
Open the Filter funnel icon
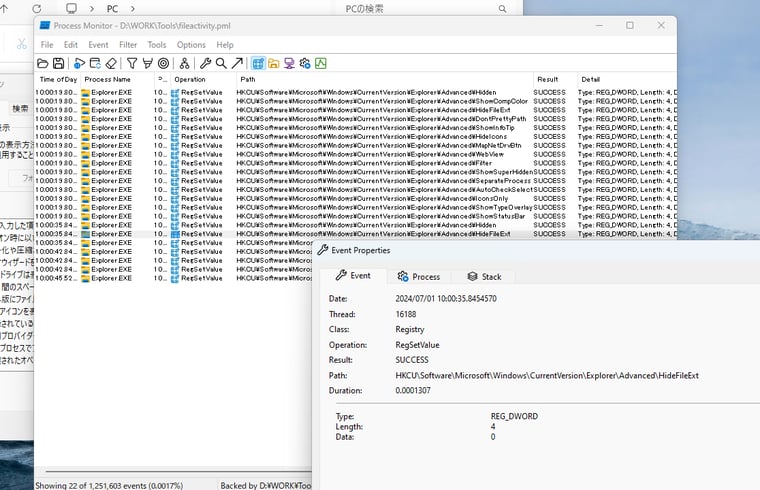tap(132, 63)
